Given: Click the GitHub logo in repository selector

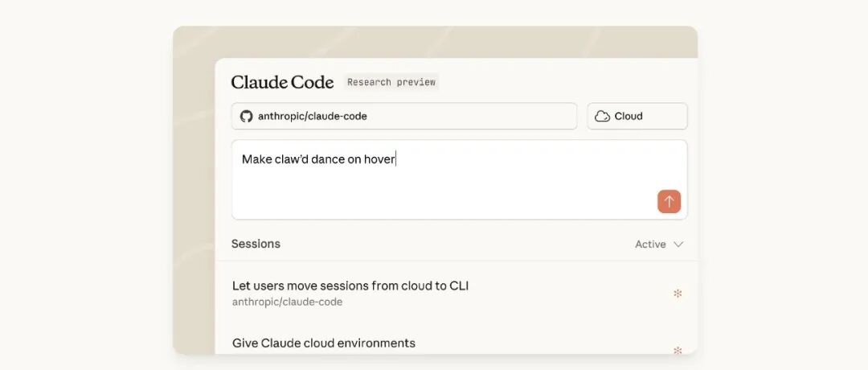Looking at the screenshot, I should [x=246, y=116].
